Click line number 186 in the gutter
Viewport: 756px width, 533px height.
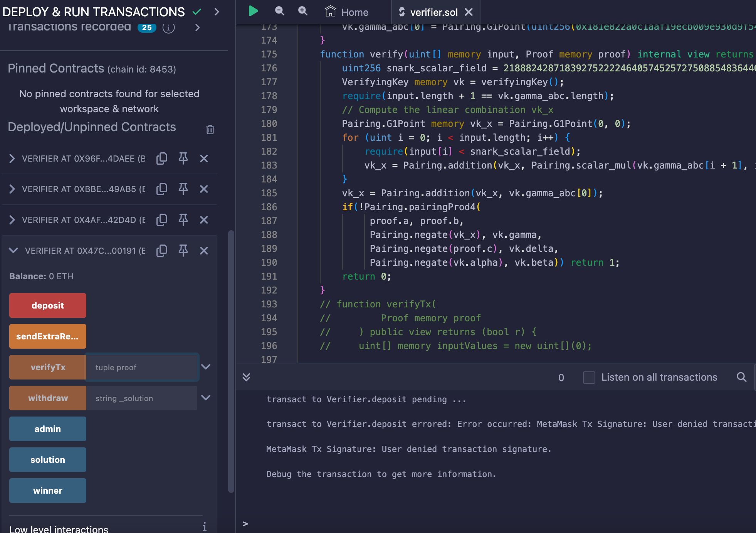[x=269, y=207]
